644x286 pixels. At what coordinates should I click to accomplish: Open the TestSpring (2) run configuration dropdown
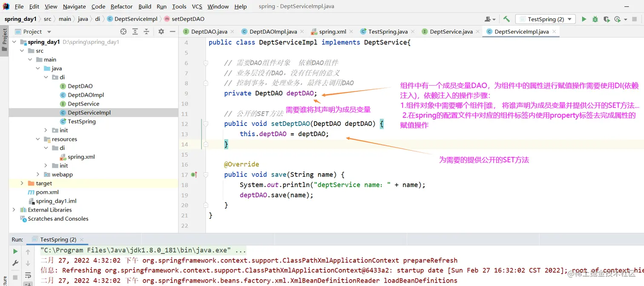tap(545, 19)
